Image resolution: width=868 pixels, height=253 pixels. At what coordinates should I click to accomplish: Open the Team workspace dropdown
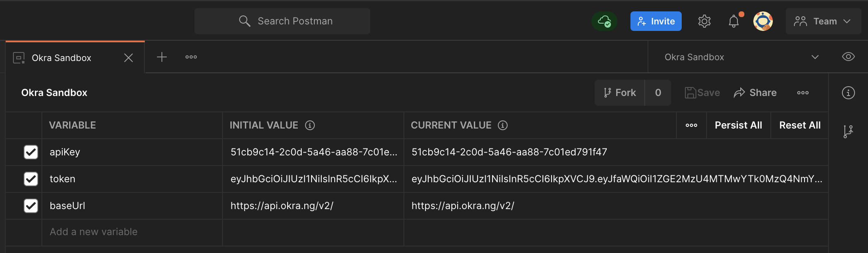coord(823,21)
